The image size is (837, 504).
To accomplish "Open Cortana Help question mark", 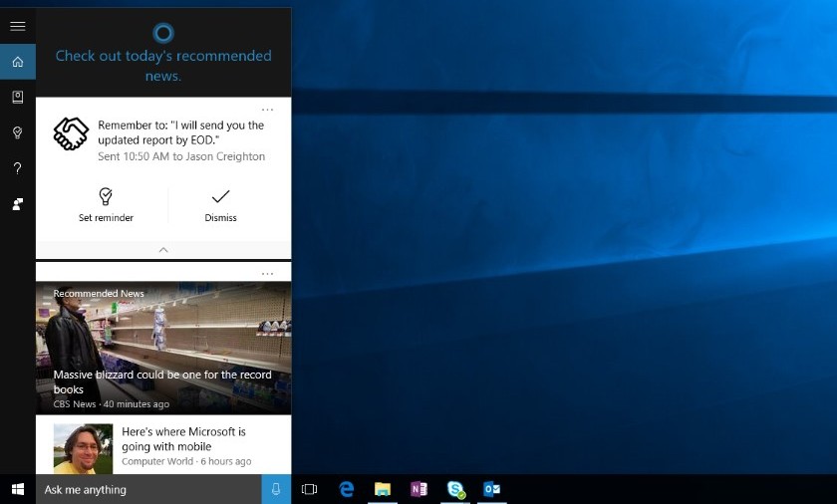I will click(x=18, y=168).
